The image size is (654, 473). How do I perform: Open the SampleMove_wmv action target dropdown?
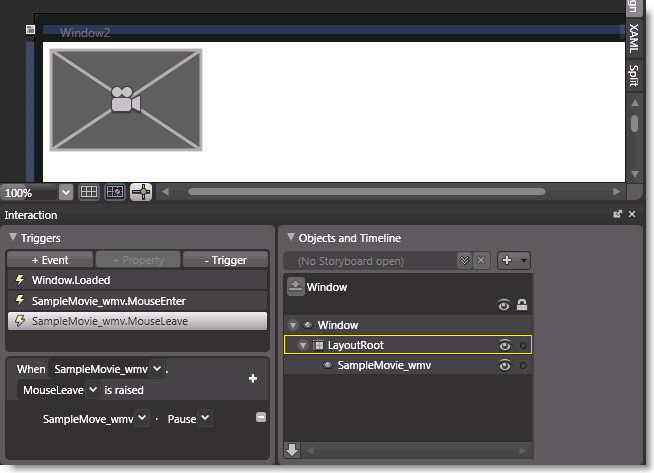(142, 418)
